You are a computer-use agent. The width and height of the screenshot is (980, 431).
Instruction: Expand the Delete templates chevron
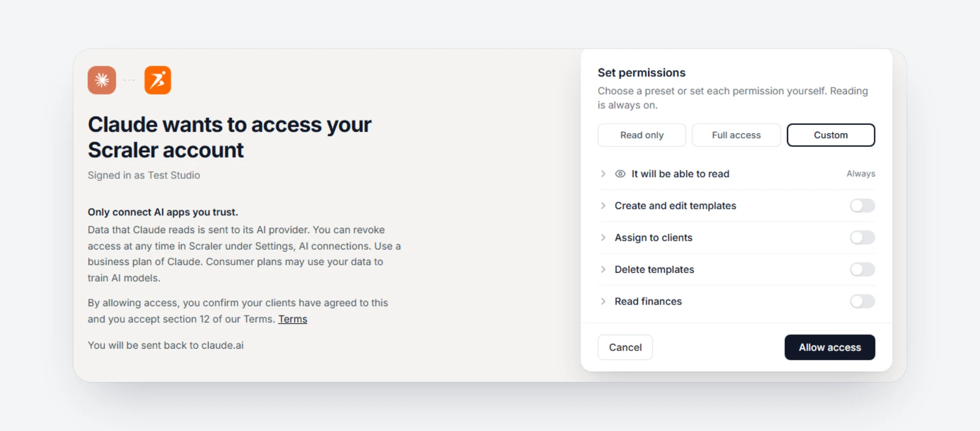tap(603, 269)
